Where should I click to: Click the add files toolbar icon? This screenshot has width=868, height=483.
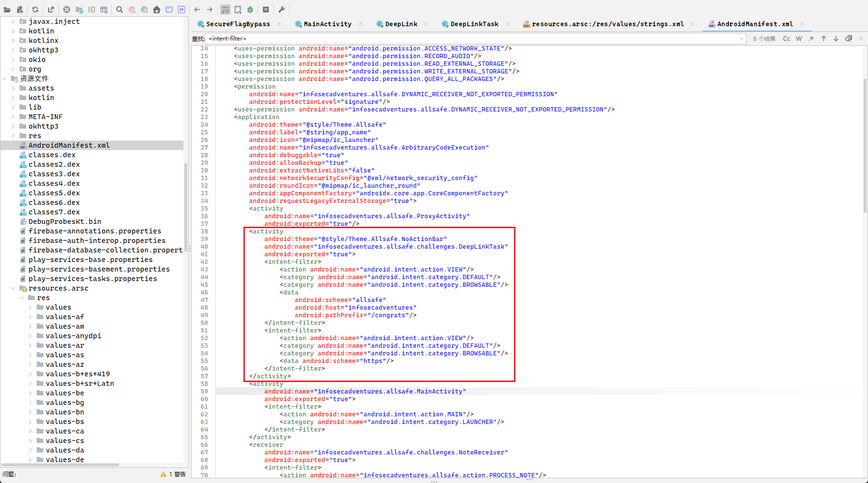tap(20, 10)
